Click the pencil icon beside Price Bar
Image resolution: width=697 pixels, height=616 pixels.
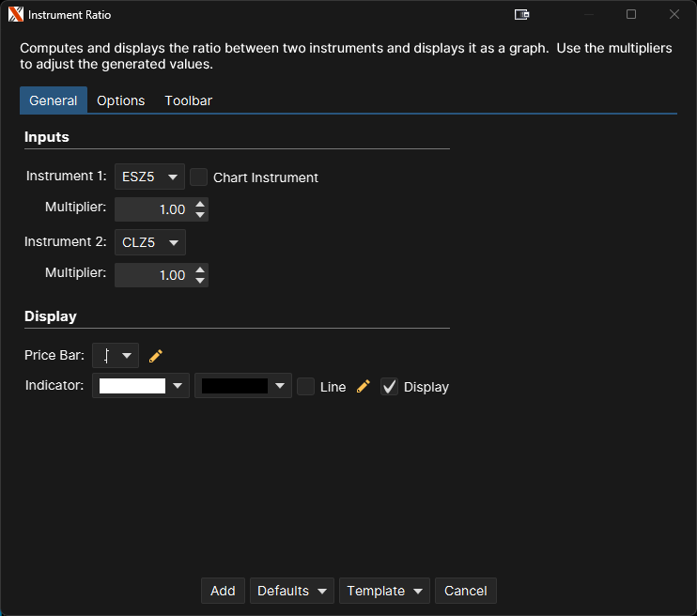pos(156,356)
